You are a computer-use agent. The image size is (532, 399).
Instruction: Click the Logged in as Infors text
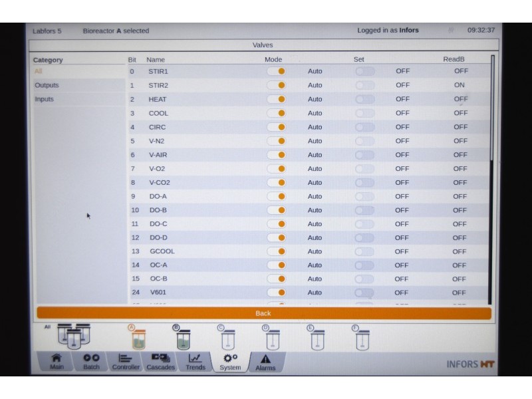tap(388, 30)
